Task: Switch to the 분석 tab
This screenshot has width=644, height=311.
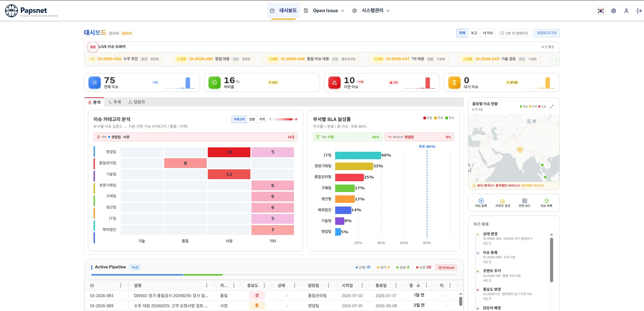Action: click(x=94, y=102)
